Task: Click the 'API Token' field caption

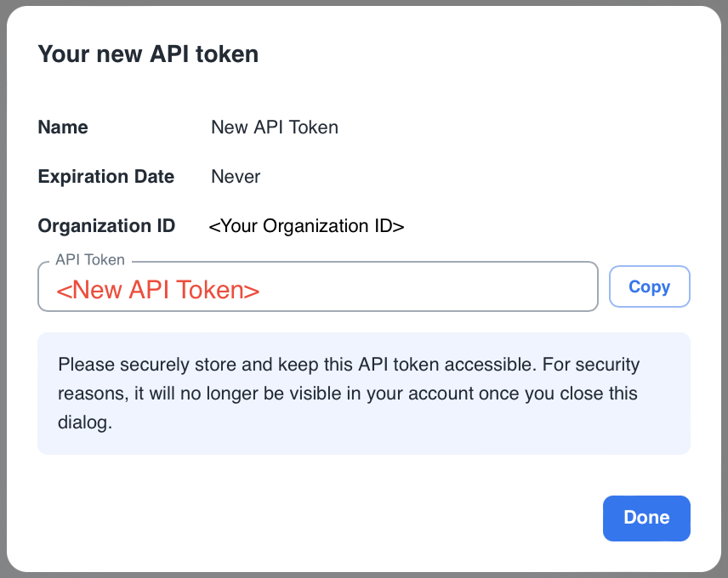Action: [x=89, y=259]
